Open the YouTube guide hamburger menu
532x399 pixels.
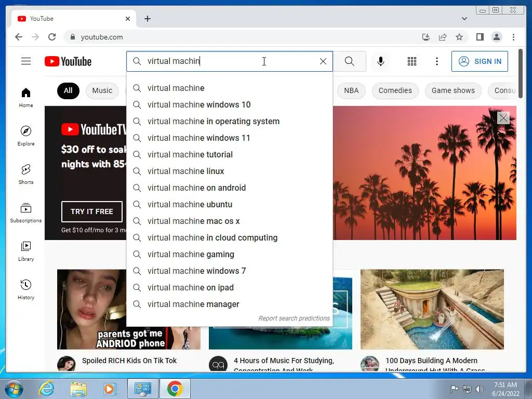click(x=26, y=61)
